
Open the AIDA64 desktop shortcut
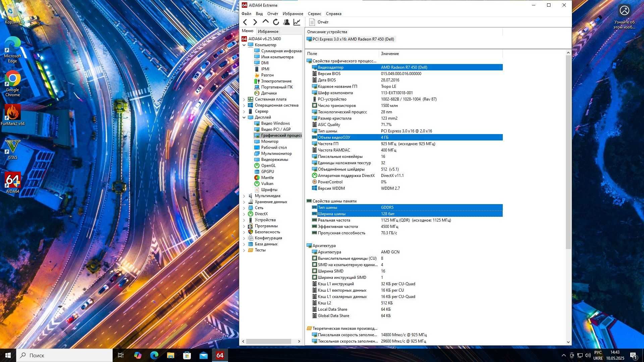[x=12, y=183]
